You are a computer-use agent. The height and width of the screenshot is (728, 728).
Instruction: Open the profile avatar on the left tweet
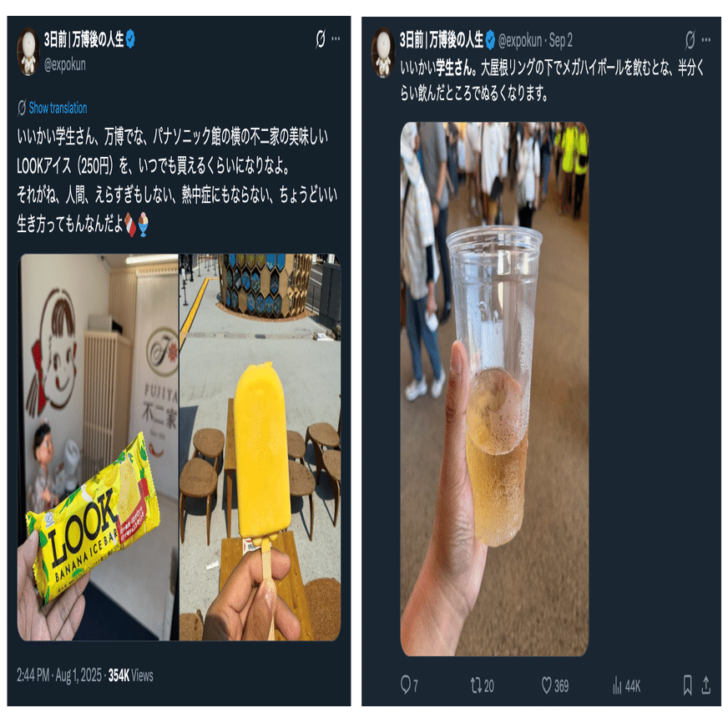pyautogui.click(x=28, y=52)
